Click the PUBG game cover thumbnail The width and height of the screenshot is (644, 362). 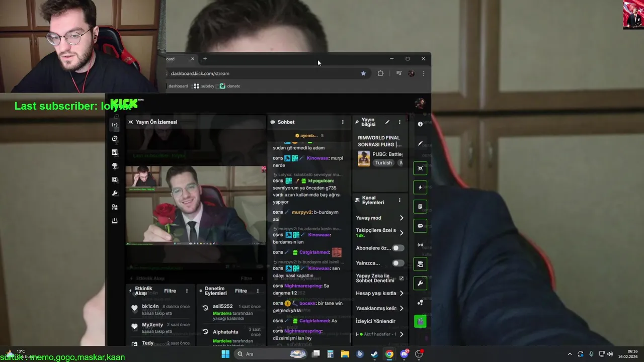point(364,158)
